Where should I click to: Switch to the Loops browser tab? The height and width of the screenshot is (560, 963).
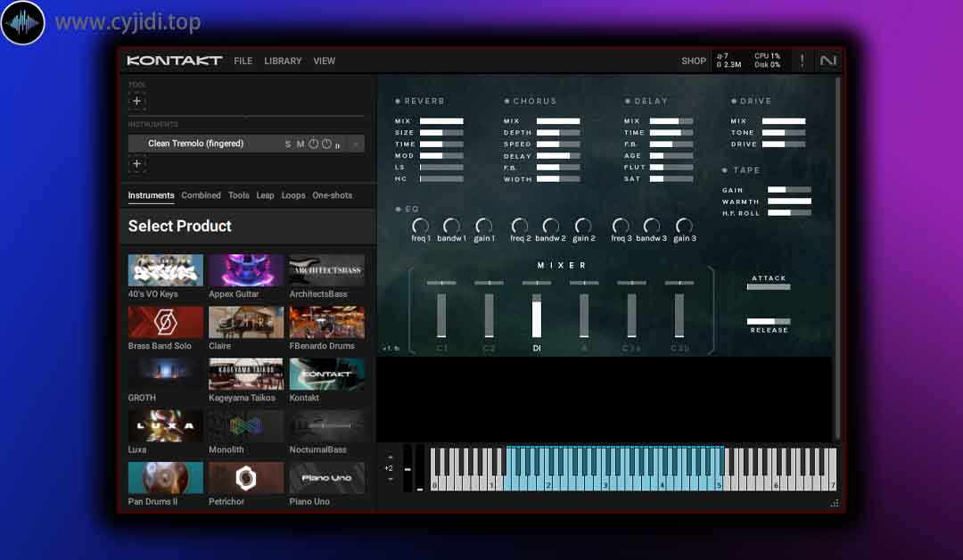point(293,195)
